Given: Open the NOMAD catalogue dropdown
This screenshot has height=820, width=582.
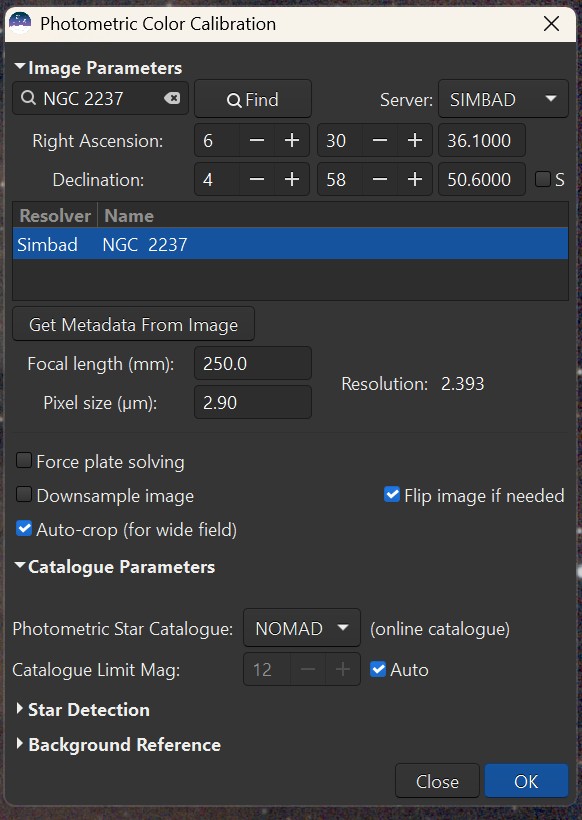Looking at the screenshot, I should coord(302,628).
